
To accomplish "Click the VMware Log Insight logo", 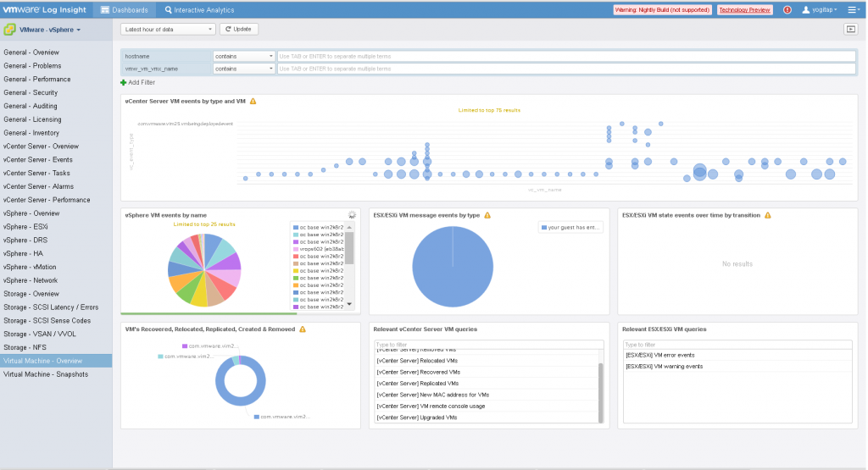I will coord(45,9).
